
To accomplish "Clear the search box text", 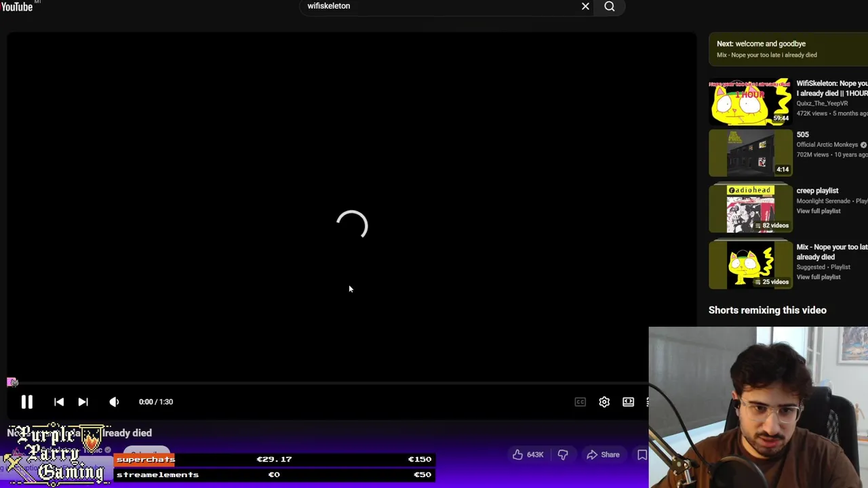I will tap(585, 6).
